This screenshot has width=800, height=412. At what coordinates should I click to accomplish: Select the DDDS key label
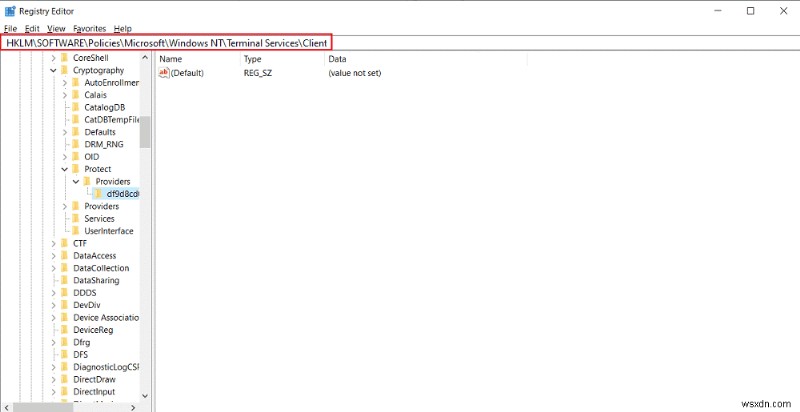85,293
